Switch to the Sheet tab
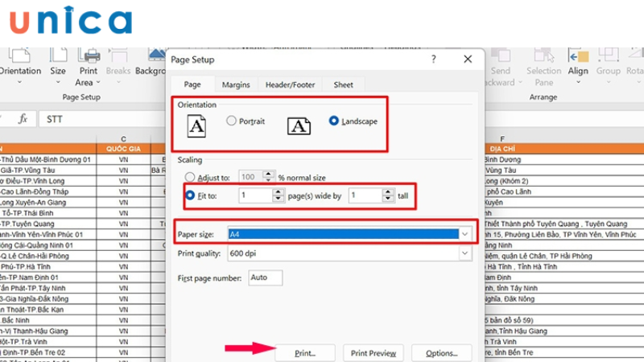 343,84
